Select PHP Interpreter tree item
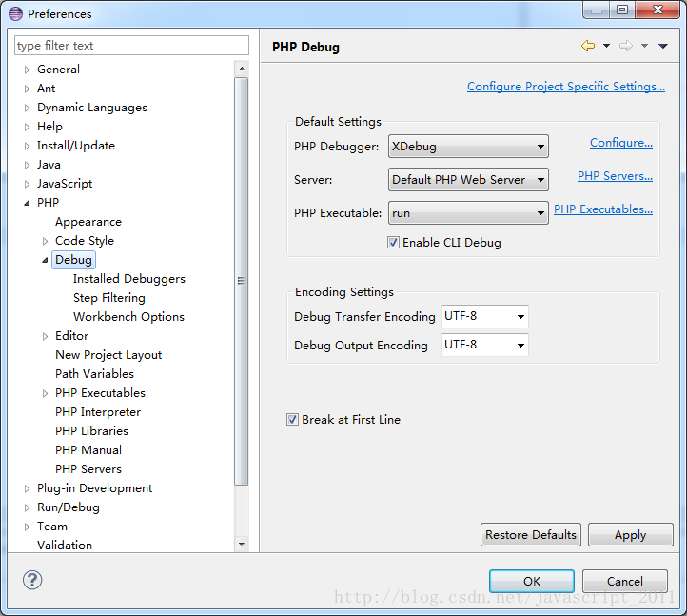This screenshot has width=687, height=616. coord(98,412)
